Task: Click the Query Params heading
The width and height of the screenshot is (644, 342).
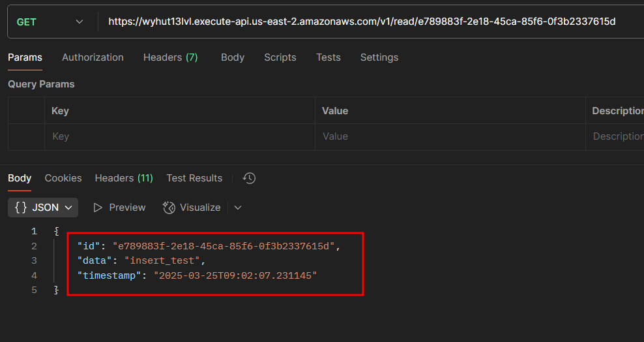Action: coord(42,84)
